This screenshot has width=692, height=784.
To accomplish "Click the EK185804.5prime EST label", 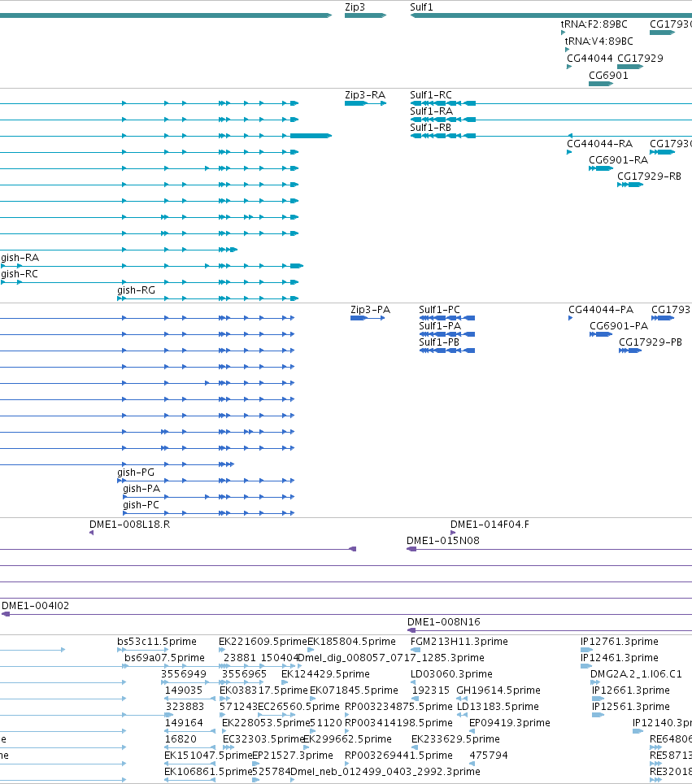I will [x=351, y=641].
